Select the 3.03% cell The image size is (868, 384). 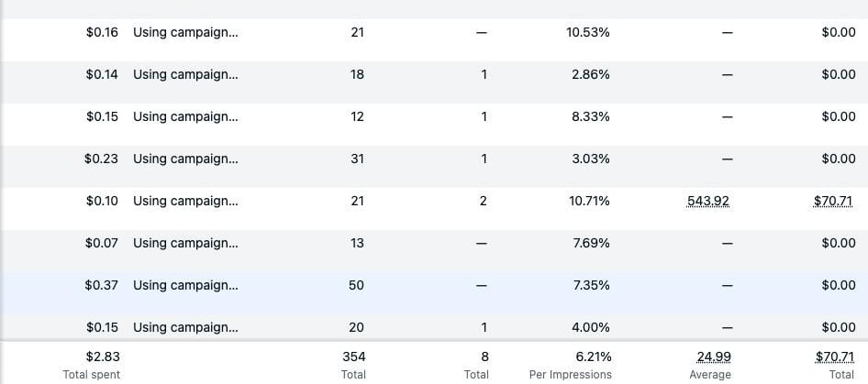point(591,159)
